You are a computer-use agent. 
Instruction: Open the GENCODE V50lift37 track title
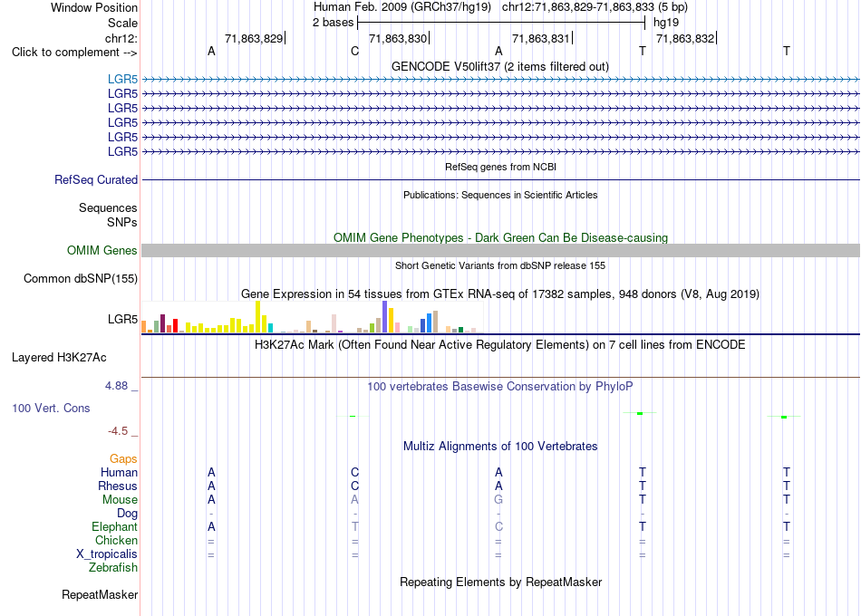pyautogui.click(x=499, y=66)
